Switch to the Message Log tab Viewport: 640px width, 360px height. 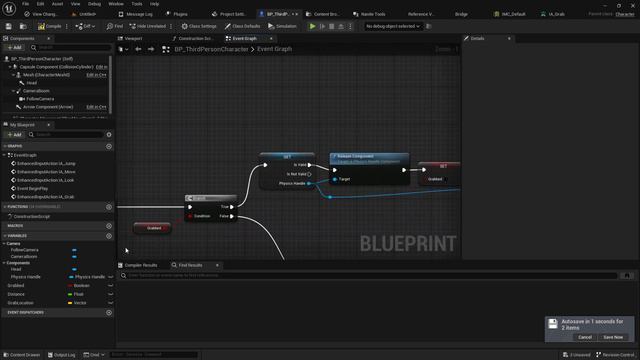(136, 14)
